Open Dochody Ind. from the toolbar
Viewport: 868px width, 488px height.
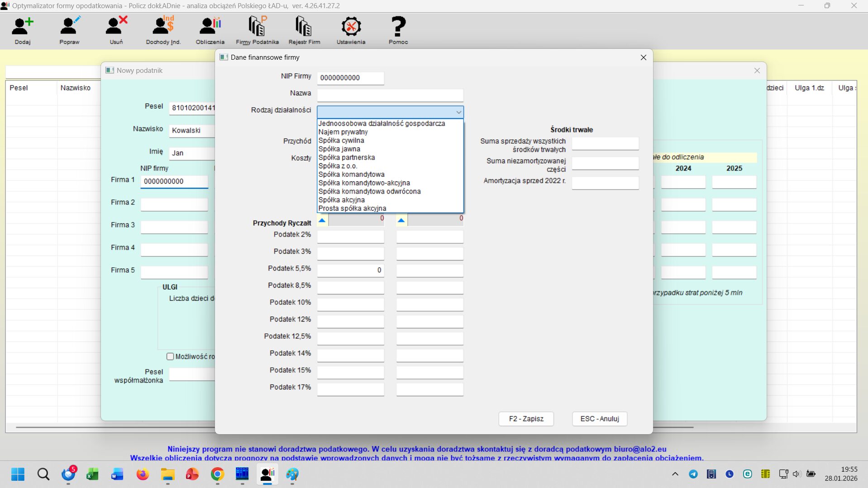[163, 27]
